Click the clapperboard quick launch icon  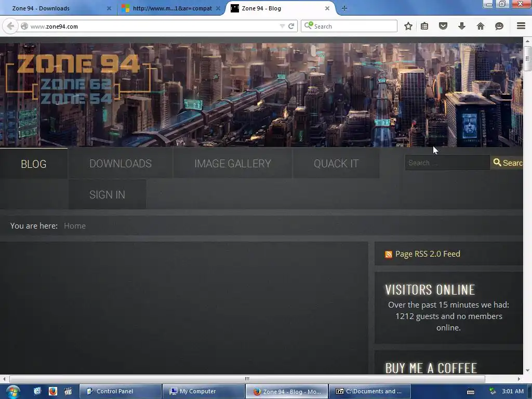pyautogui.click(x=68, y=391)
